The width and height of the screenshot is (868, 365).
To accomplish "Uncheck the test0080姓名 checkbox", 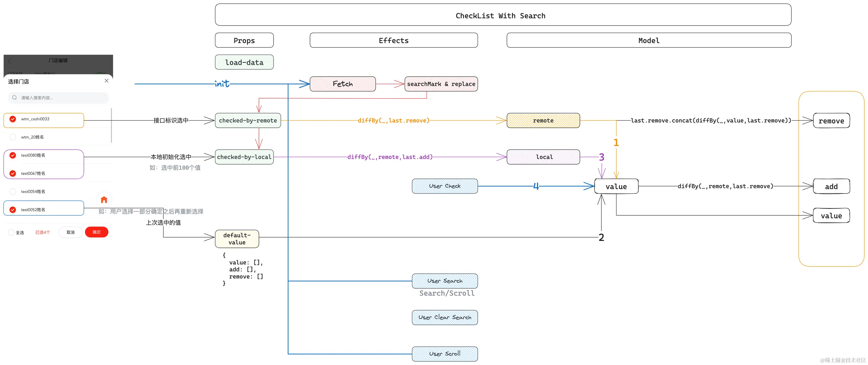I will (13, 155).
